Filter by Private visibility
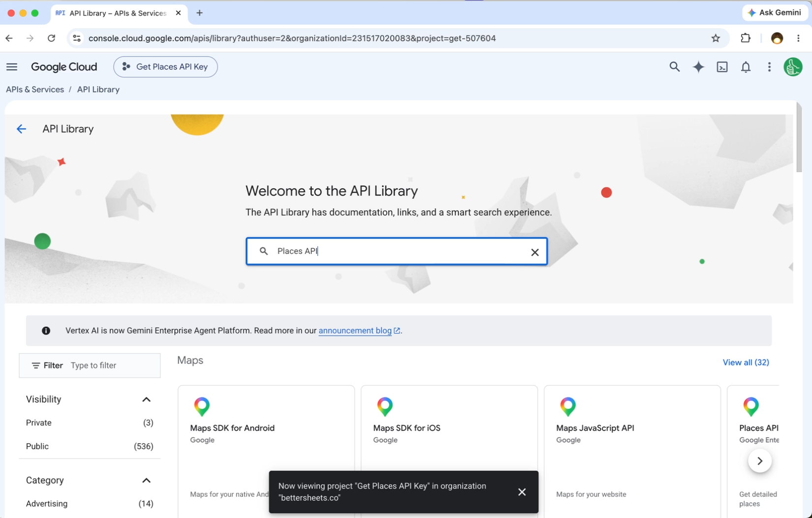Image resolution: width=812 pixels, height=518 pixels. tap(90, 422)
